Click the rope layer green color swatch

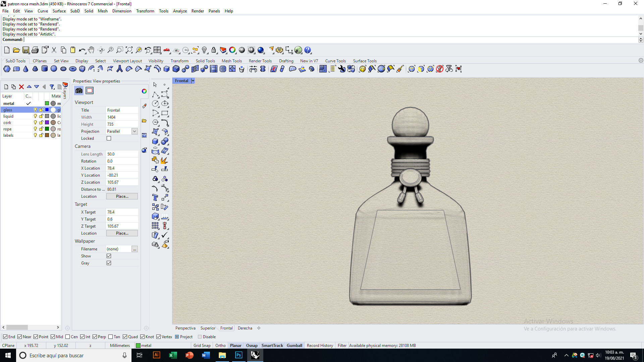coord(47,129)
